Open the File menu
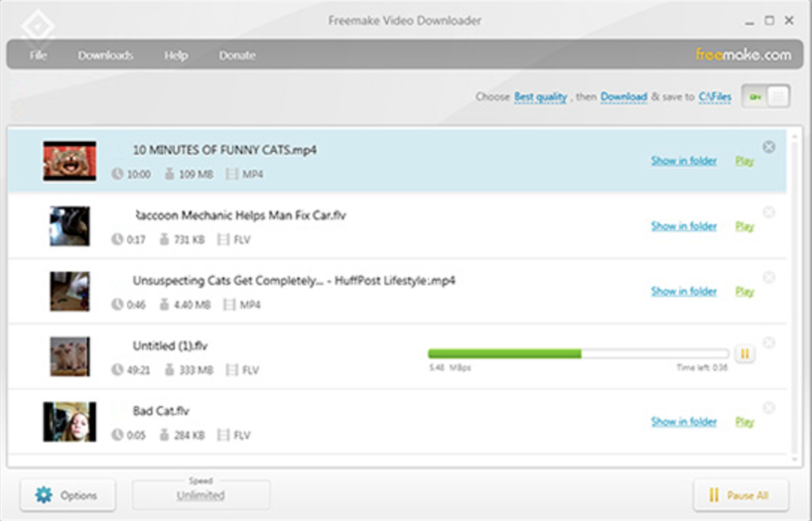Image resolution: width=812 pixels, height=521 pixels. coord(38,55)
